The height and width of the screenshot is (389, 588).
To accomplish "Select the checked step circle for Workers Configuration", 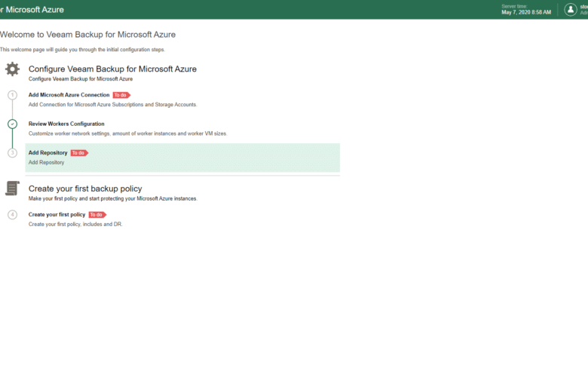I will pos(12,124).
